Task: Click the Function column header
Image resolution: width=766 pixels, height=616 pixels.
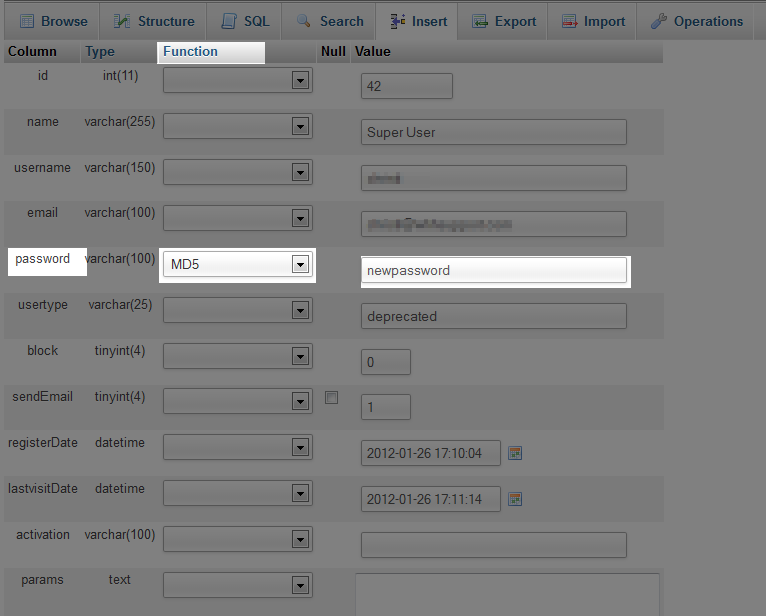Action: [190, 51]
